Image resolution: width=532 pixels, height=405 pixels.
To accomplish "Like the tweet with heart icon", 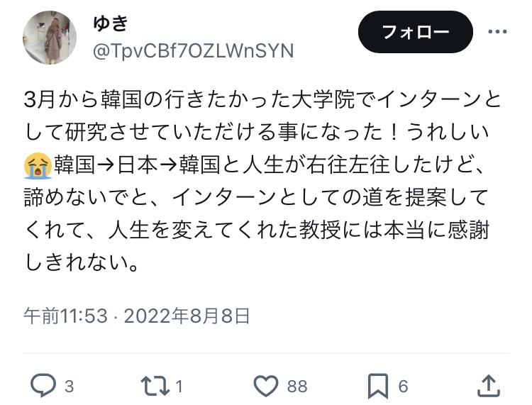I will pyautogui.click(x=266, y=386).
